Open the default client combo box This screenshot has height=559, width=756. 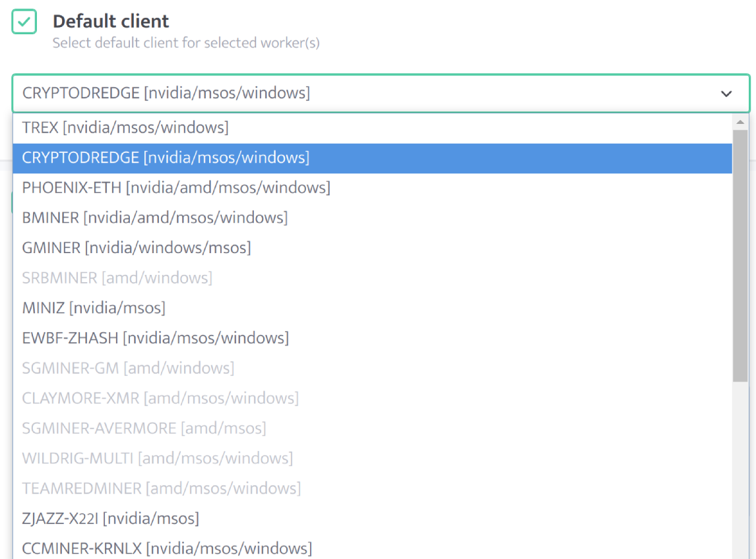pyautogui.click(x=381, y=93)
